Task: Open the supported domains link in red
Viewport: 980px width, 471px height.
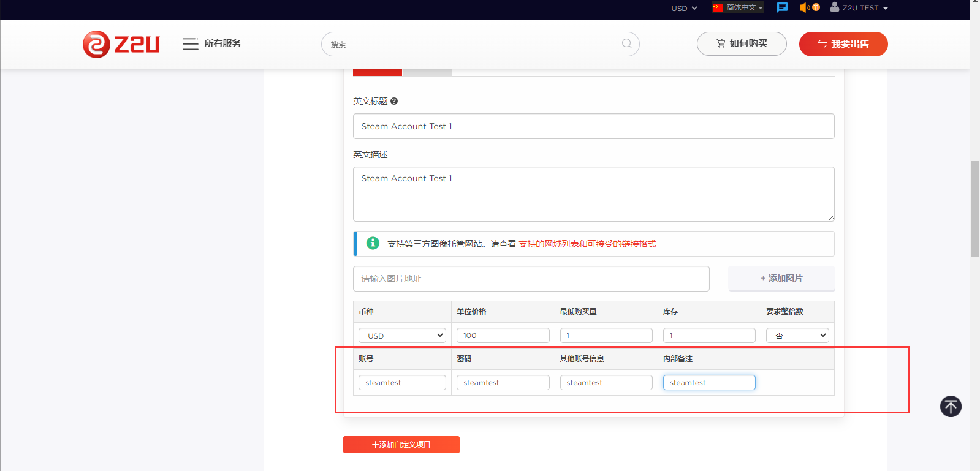Action: 587,244
